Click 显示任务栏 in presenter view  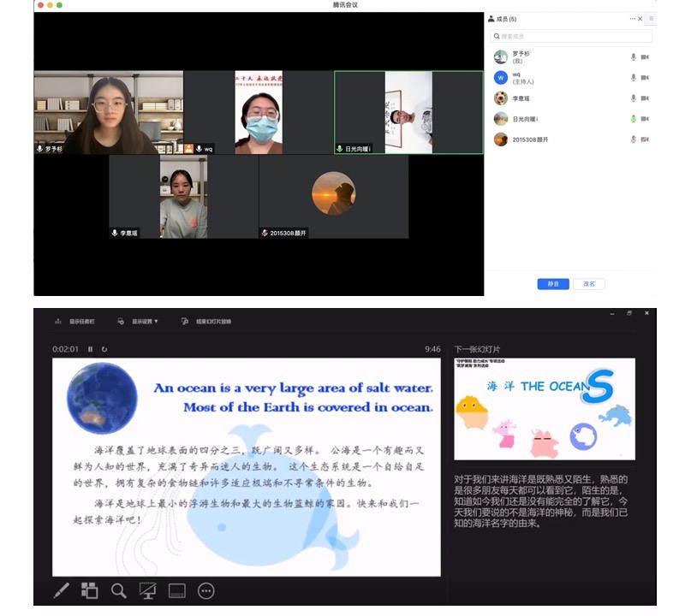click(x=75, y=322)
